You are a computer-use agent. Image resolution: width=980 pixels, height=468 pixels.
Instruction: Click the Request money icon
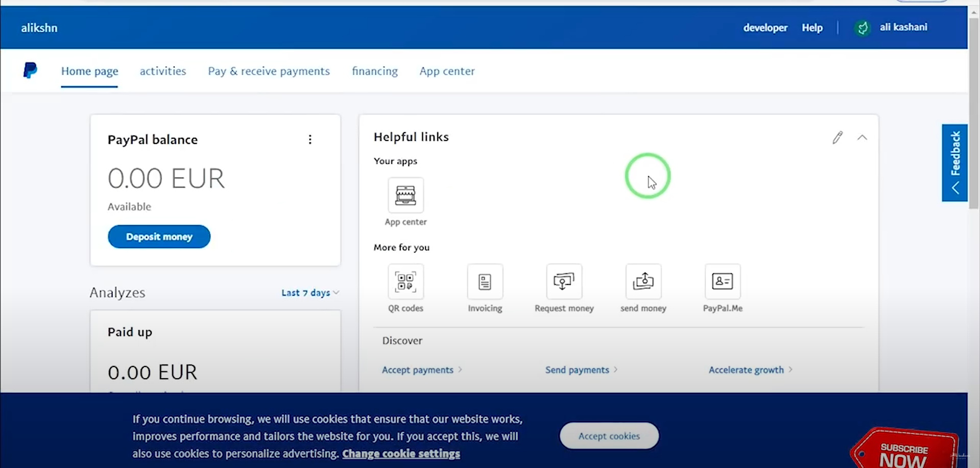(564, 282)
